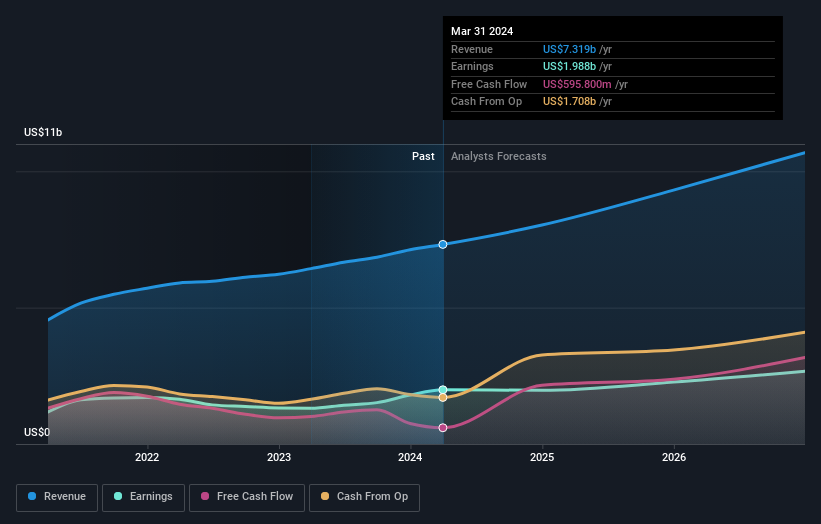Screen dimensions: 821x524
Task: Click the 2023 x-axis label
Action: pyautogui.click(x=279, y=457)
